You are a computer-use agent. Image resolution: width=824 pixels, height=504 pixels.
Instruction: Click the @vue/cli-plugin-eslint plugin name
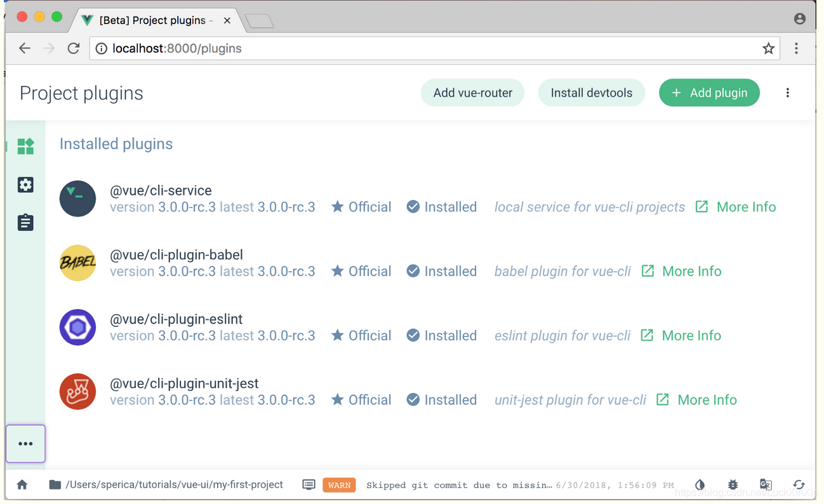176,319
